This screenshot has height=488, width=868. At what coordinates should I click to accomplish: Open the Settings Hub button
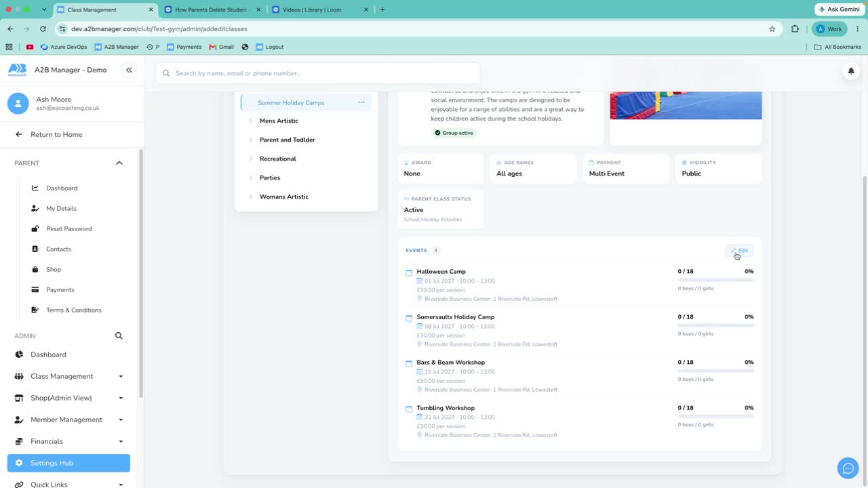click(x=68, y=463)
